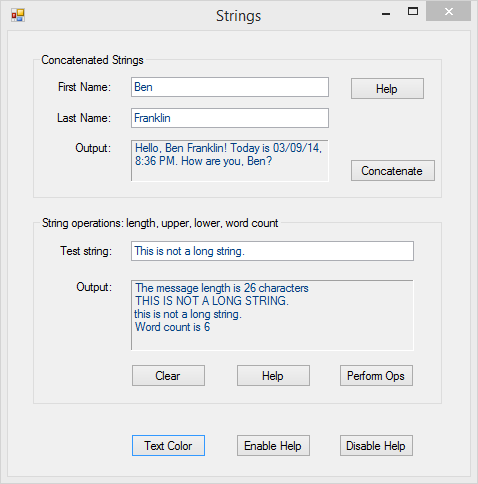
Task: Click the Clear button
Action: [168, 376]
